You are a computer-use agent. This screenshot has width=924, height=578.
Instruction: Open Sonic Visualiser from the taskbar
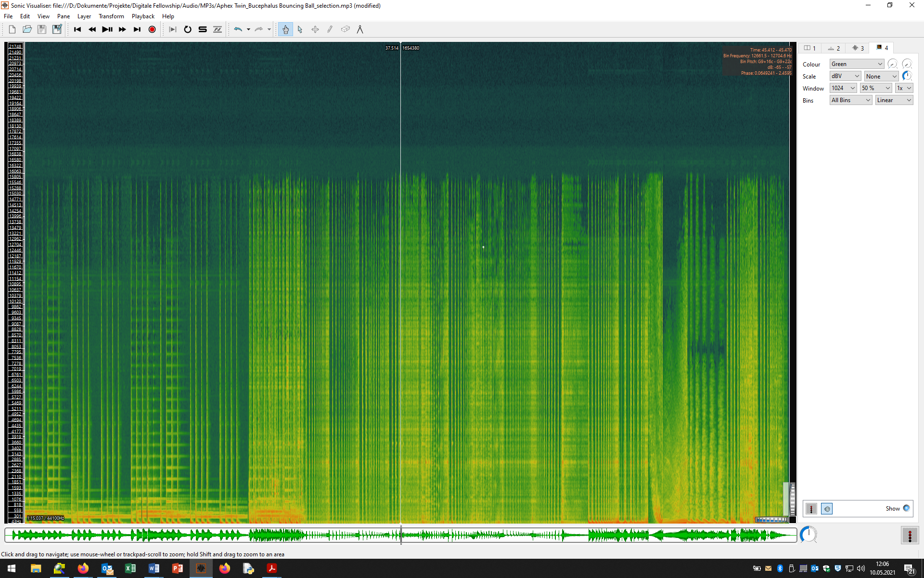201,569
